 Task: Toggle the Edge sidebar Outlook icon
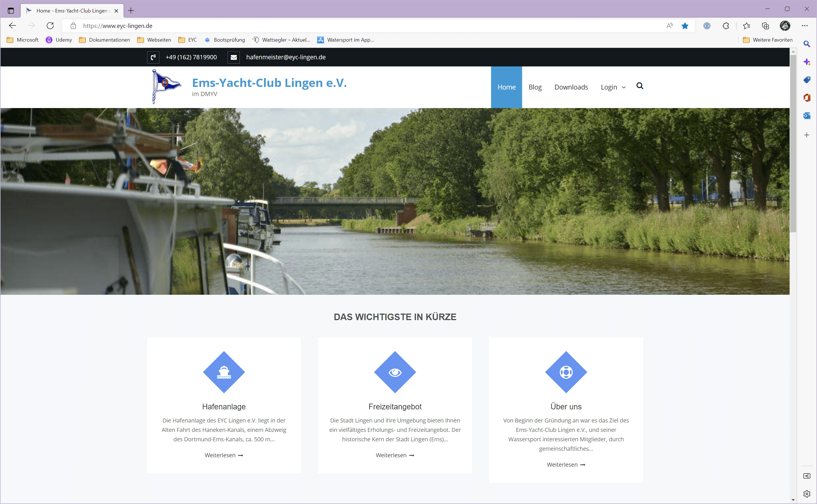[x=807, y=116]
